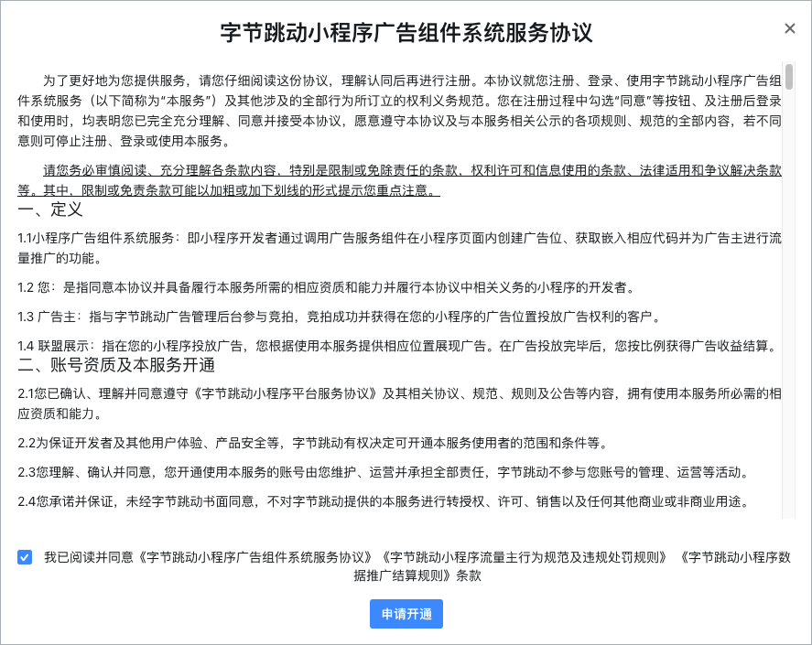Screen dimensions: 812x645
Task: Uncheck the 我已阅读并同意 agreement checkbox
Action: pos(25,557)
